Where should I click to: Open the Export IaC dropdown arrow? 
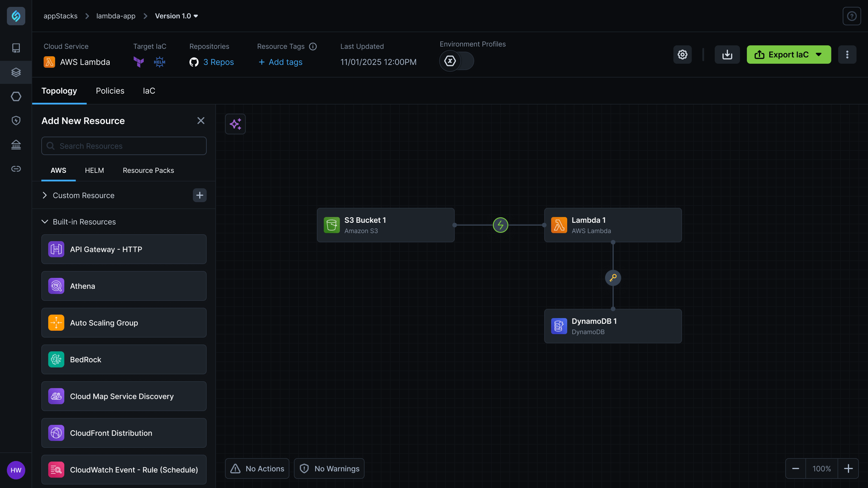point(819,55)
